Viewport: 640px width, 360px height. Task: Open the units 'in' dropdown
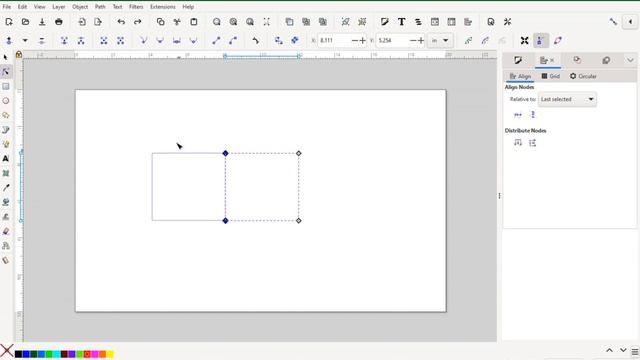pos(440,40)
